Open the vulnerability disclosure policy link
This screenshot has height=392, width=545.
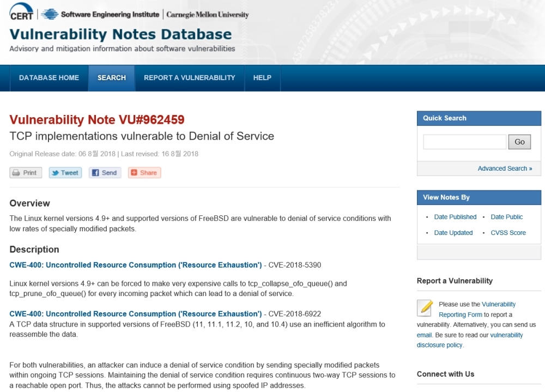(470, 340)
